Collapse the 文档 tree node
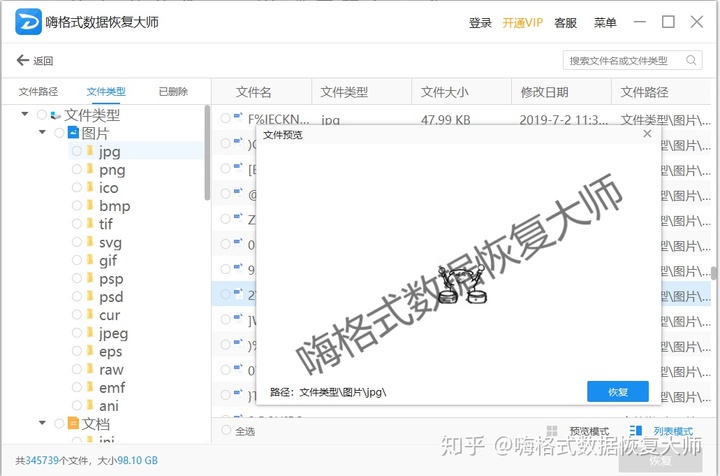This screenshot has width=720, height=476. coord(42,423)
